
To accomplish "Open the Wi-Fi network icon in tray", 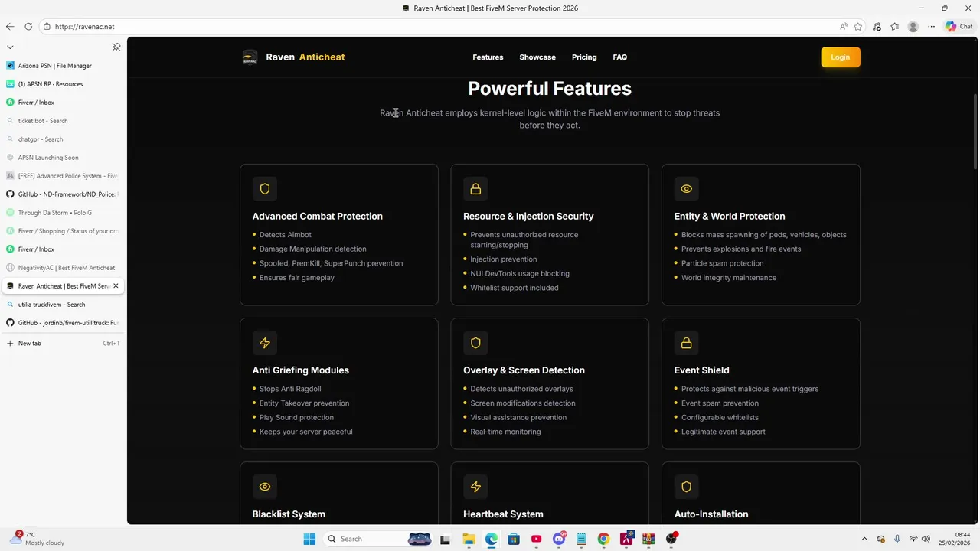I will click(913, 539).
